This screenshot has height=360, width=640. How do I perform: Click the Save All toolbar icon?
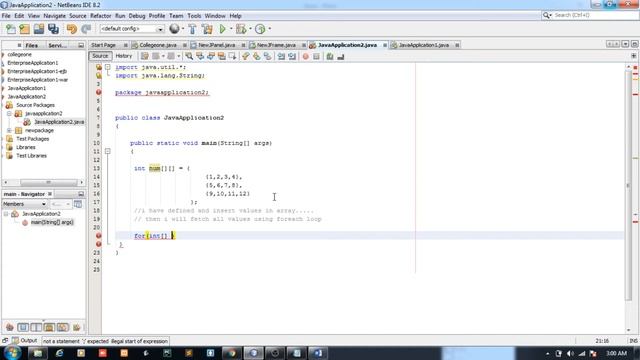pos(53,29)
